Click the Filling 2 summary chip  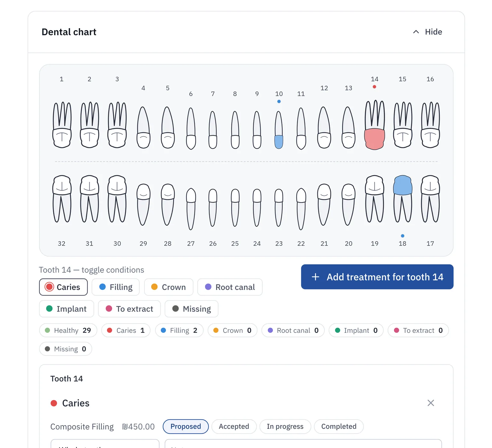click(x=179, y=331)
